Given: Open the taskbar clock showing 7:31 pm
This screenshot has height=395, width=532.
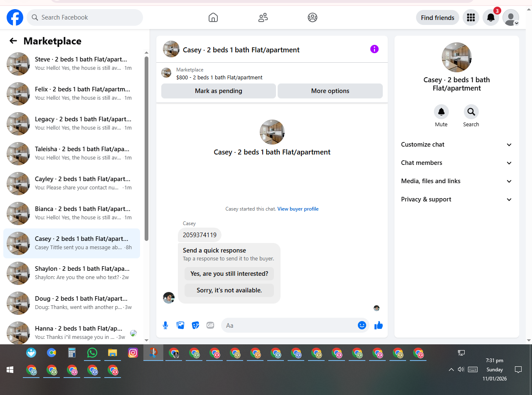Looking at the screenshot, I should tap(495, 370).
